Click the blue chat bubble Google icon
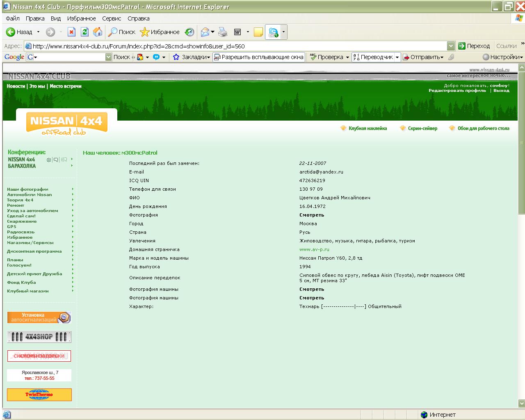The width and height of the screenshot is (525, 420). [x=156, y=57]
